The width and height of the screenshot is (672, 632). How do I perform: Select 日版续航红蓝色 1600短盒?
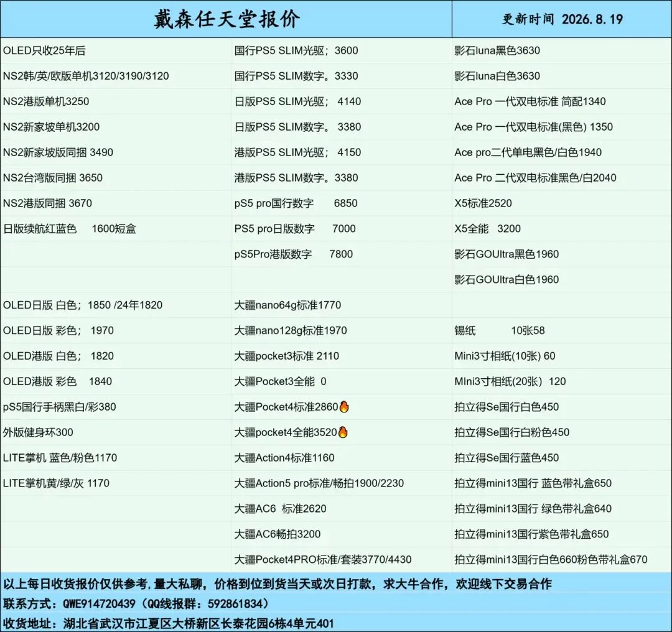pyautogui.click(x=70, y=229)
